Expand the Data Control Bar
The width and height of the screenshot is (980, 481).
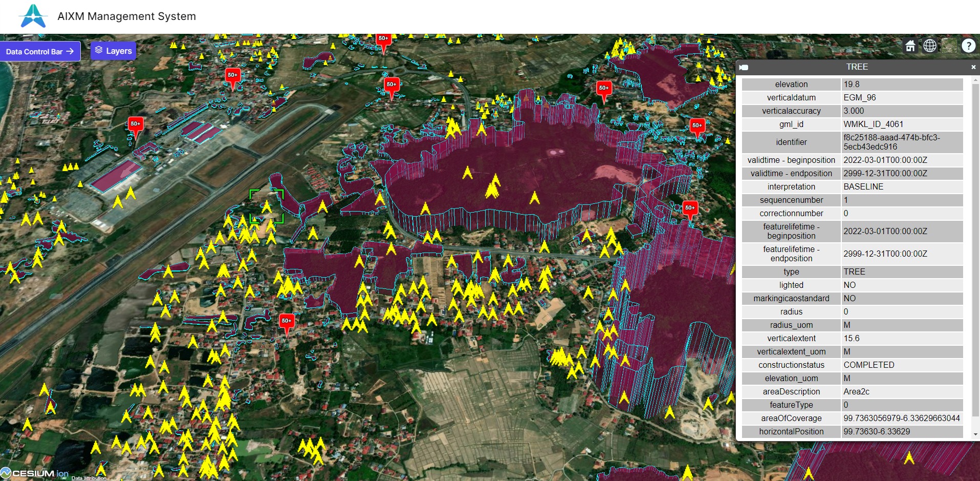[x=40, y=51]
